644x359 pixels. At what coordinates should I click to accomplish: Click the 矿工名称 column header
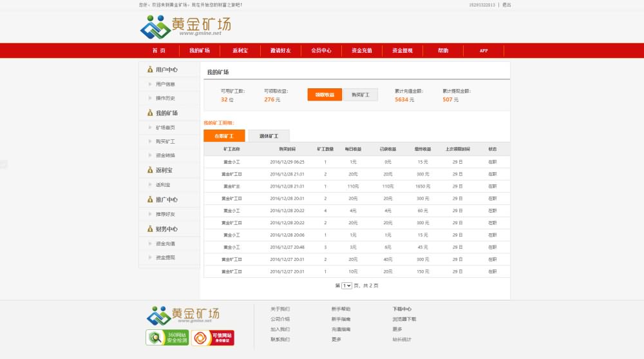pos(232,149)
